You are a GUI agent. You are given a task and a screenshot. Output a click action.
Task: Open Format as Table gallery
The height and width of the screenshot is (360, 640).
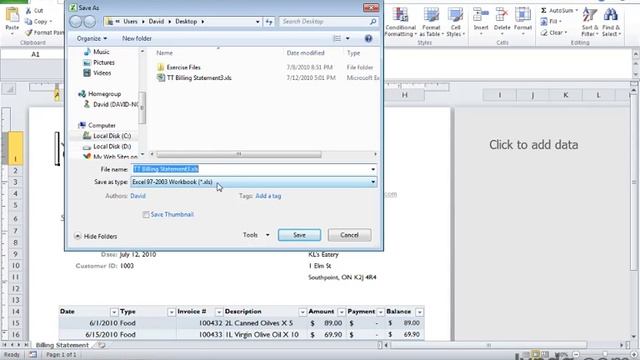pos(431,22)
